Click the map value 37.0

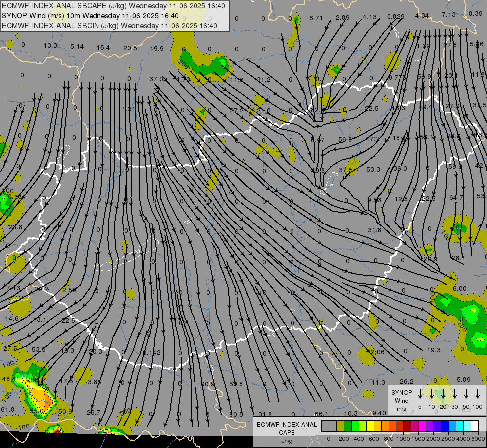point(156,79)
